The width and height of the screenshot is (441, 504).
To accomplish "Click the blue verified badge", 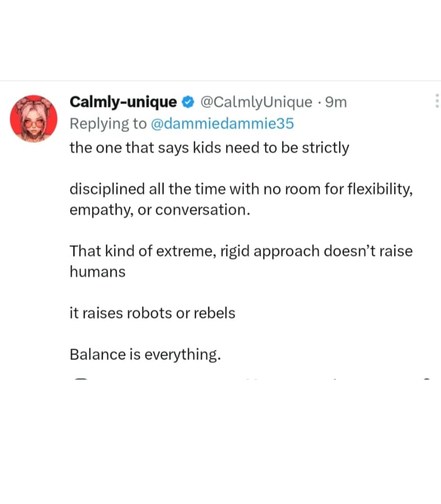I will tap(188, 102).
